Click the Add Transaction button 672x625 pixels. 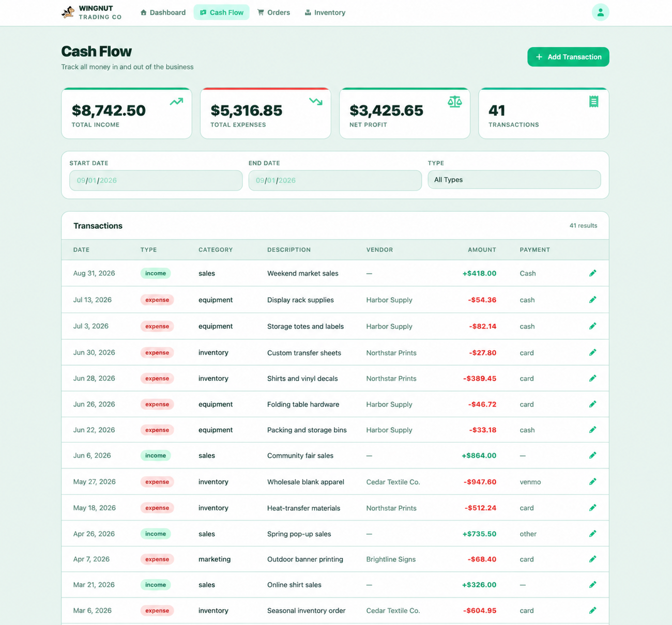(x=568, y=57)
